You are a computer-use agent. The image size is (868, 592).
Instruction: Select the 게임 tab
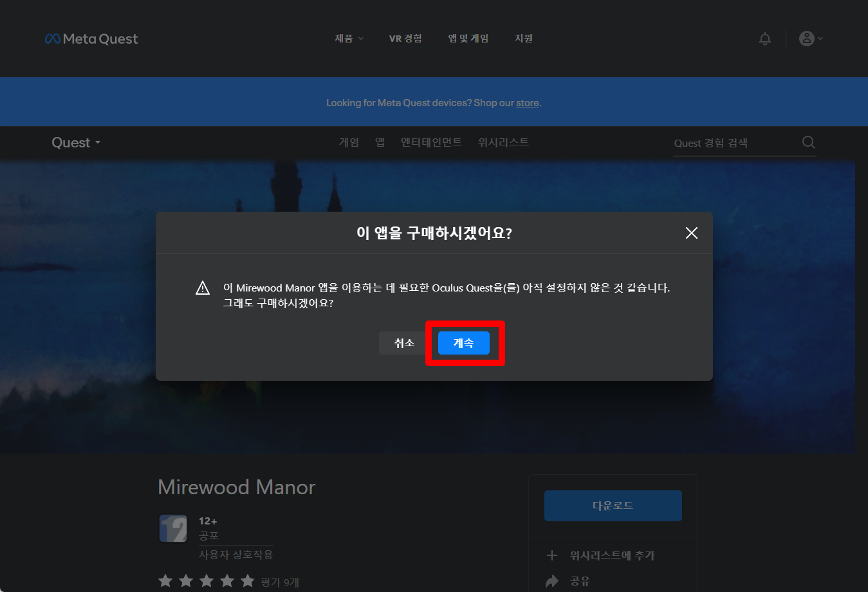click(349, 142)
